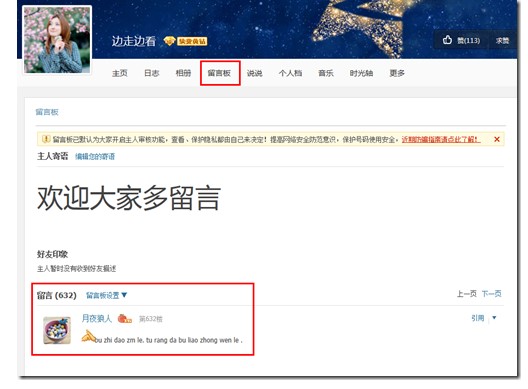Expand the 更多 menu

[397, 73]
